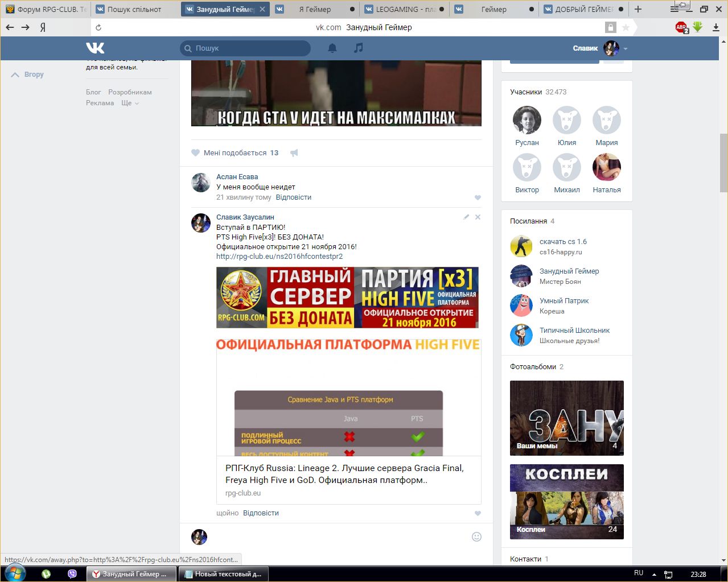This screenshot has height=582, width=728.
Task: Switch to the Я Геймер tab
Action: click(x=314, y=9)
